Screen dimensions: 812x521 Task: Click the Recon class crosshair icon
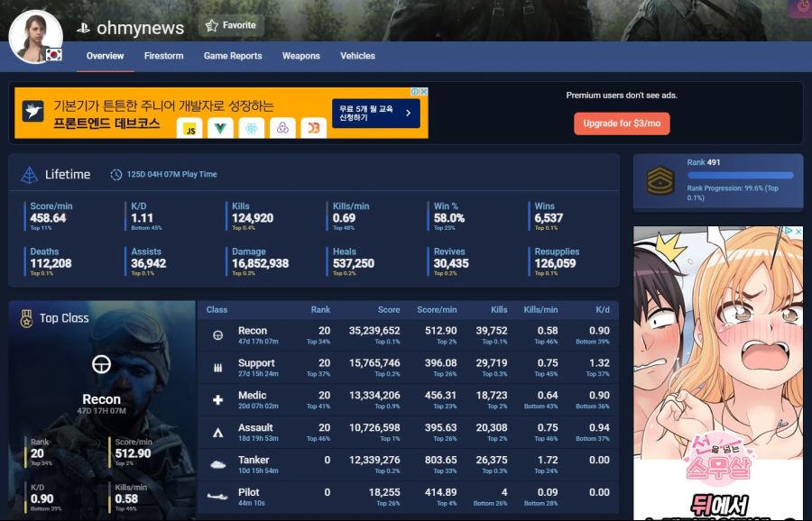point(217,335)
